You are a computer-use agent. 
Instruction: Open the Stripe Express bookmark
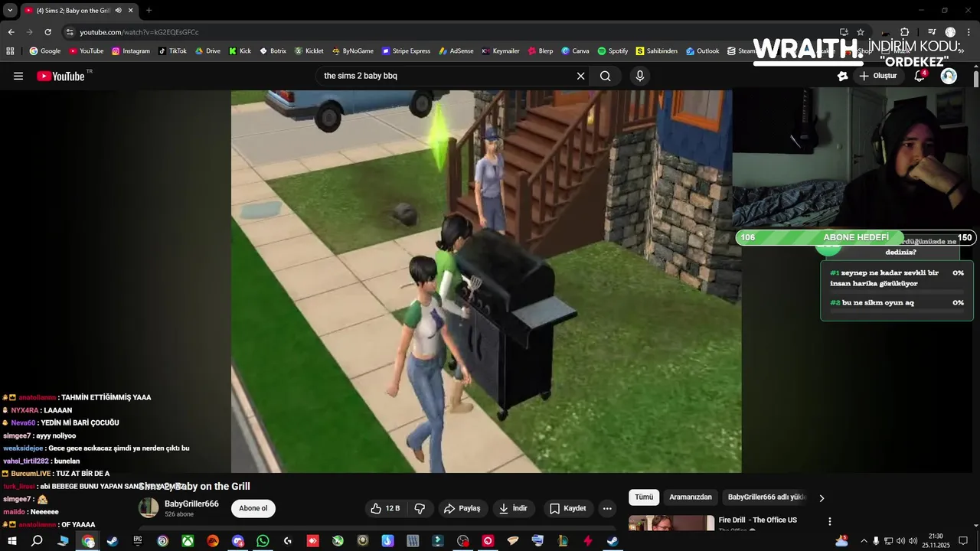click(406, 51)
